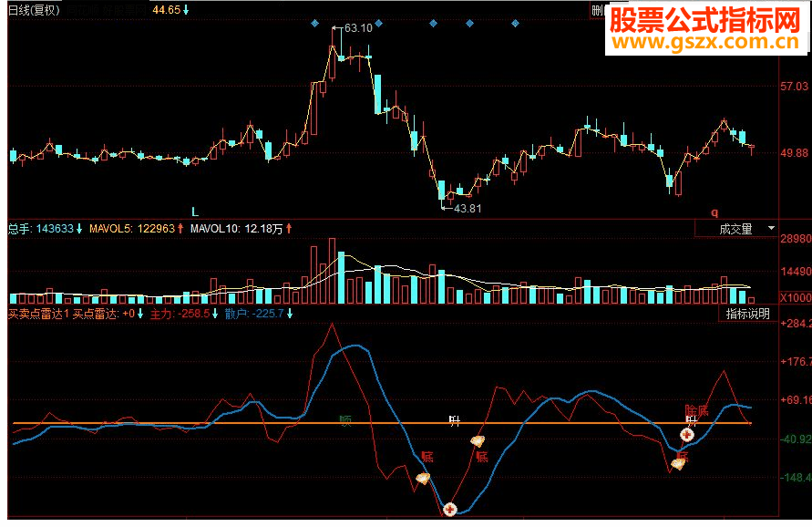
Task: Click the partially visible 删 button at top
Action: pos(598,10)
